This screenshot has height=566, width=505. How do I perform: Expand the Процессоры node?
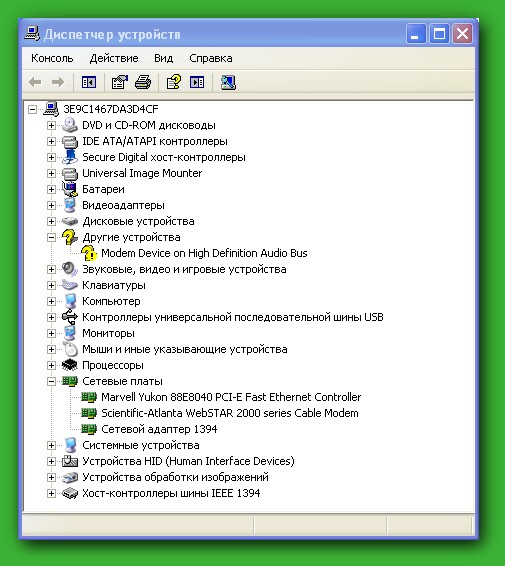[x=51, y=365]
